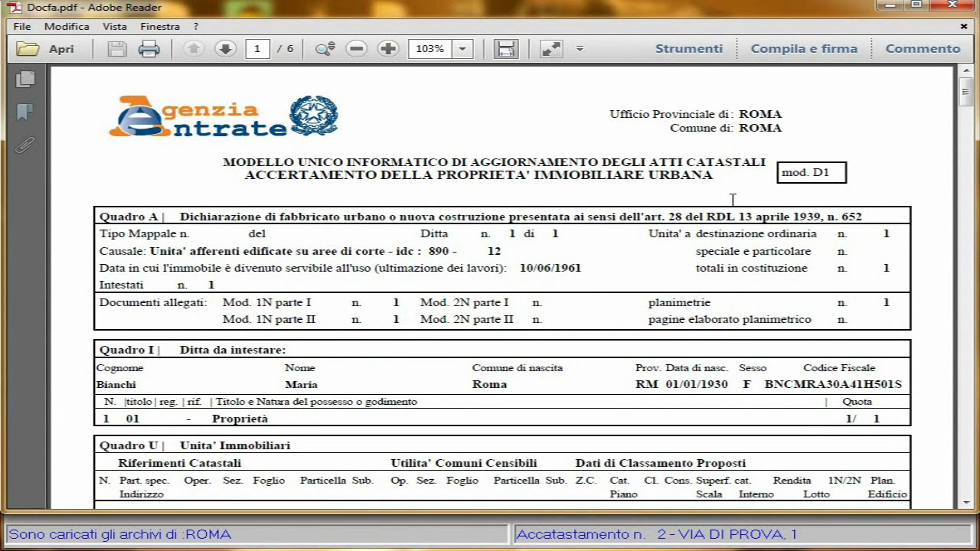
Task: Click the "Quadro U" heading
Action: coord(128,445)
